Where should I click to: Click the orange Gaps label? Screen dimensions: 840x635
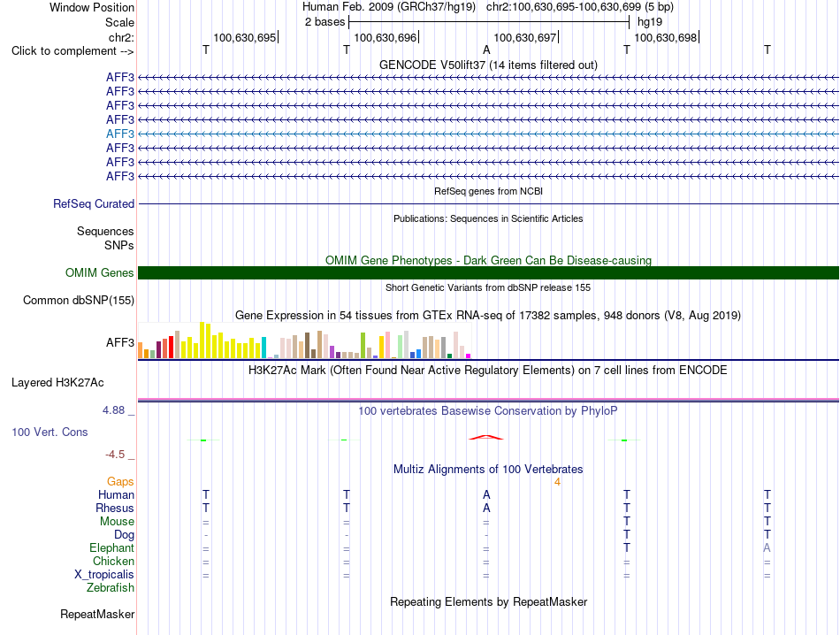(x=120, y=482)
